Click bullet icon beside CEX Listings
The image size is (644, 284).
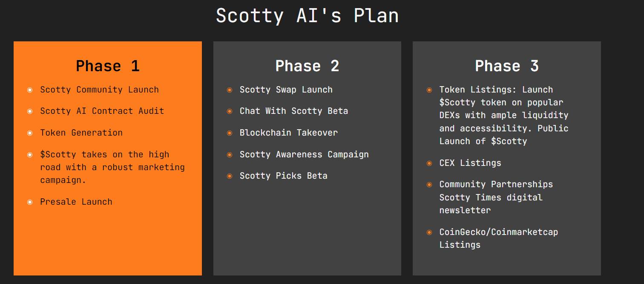pyautogui.click(x=429, y=163)
